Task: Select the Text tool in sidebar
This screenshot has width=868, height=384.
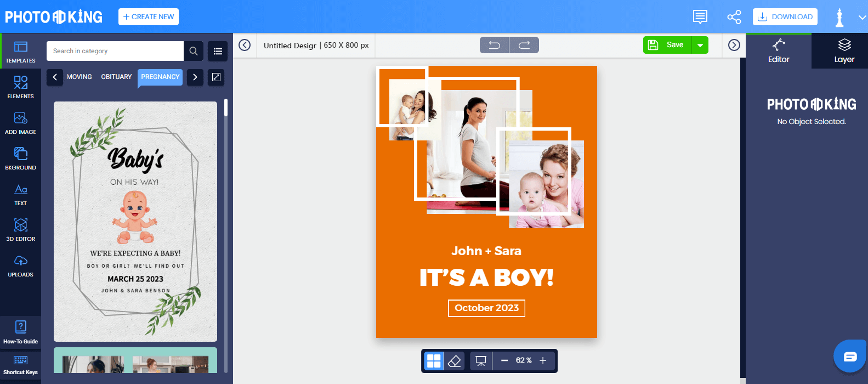Action: click(20, 194)
